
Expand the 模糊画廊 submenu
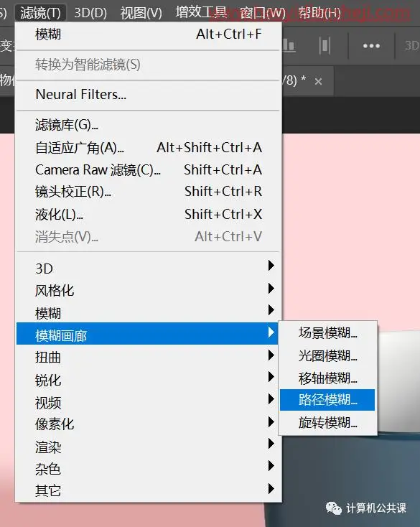pyautogui.click(x=147, y=333)
